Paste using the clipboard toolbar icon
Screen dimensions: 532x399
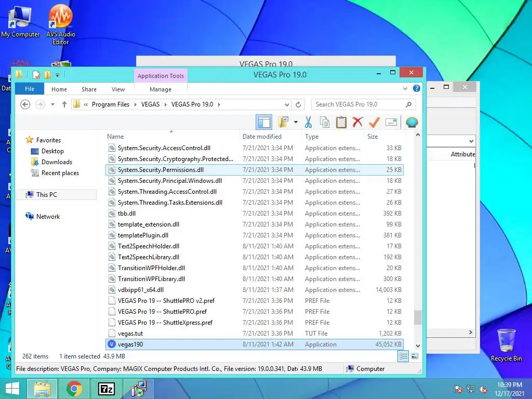pyautogui.click(x=341, y=122)
